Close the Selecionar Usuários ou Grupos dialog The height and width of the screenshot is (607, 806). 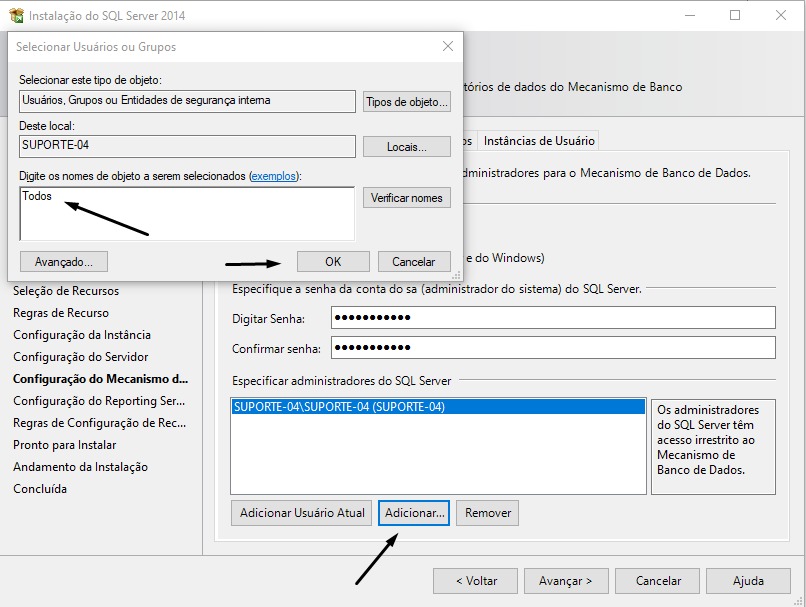click(x=448, y=46)
